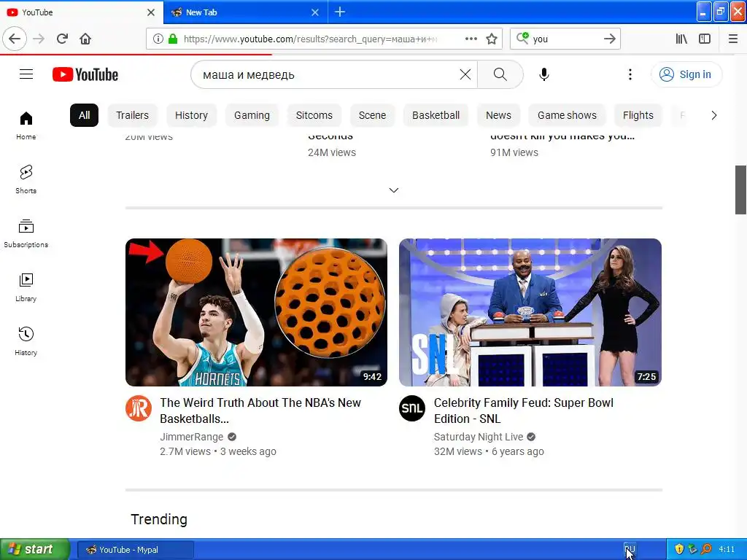Close the YouTube browser tab
This screenshot has width=747, height=560.
pos(150,12)
